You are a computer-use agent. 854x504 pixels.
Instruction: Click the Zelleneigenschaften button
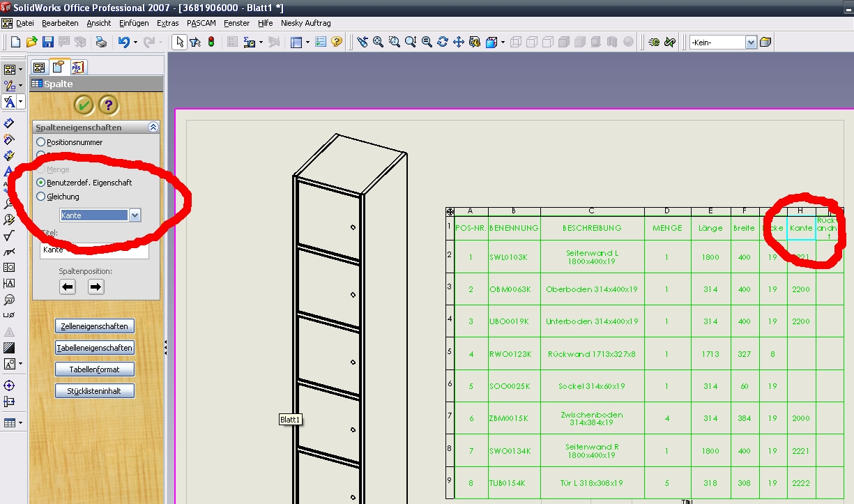[95, 326]
